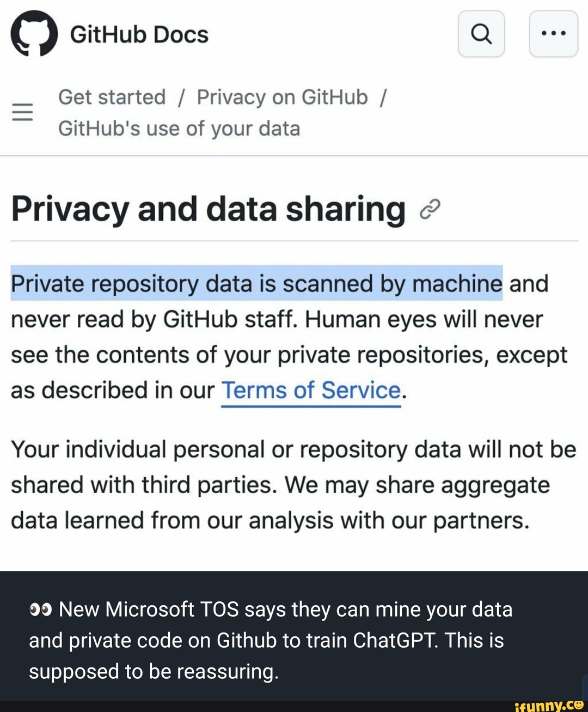Image resolution: width=588 pixels, height=712 pixels.
Task: Open search with the magnifier icon
Action: [481, 34]
